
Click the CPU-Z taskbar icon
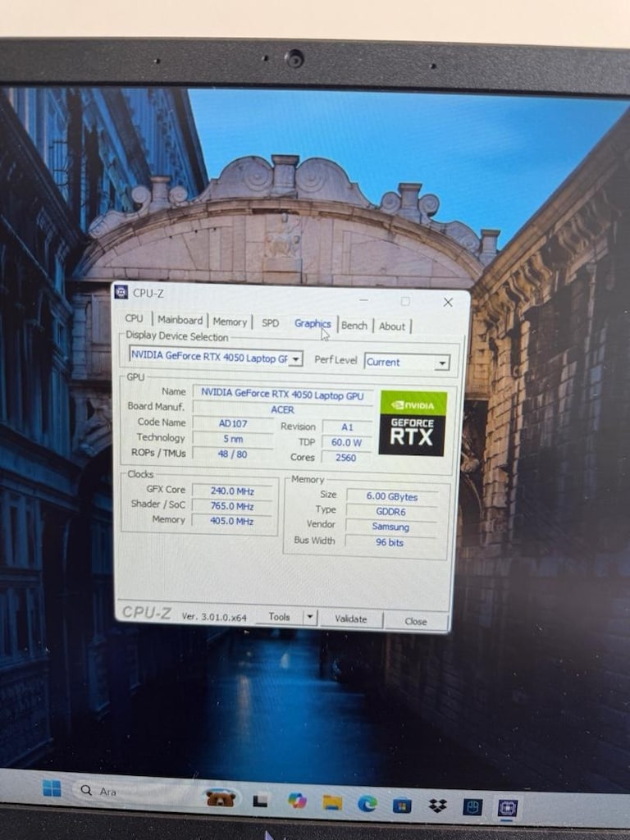tap(507, 807)
